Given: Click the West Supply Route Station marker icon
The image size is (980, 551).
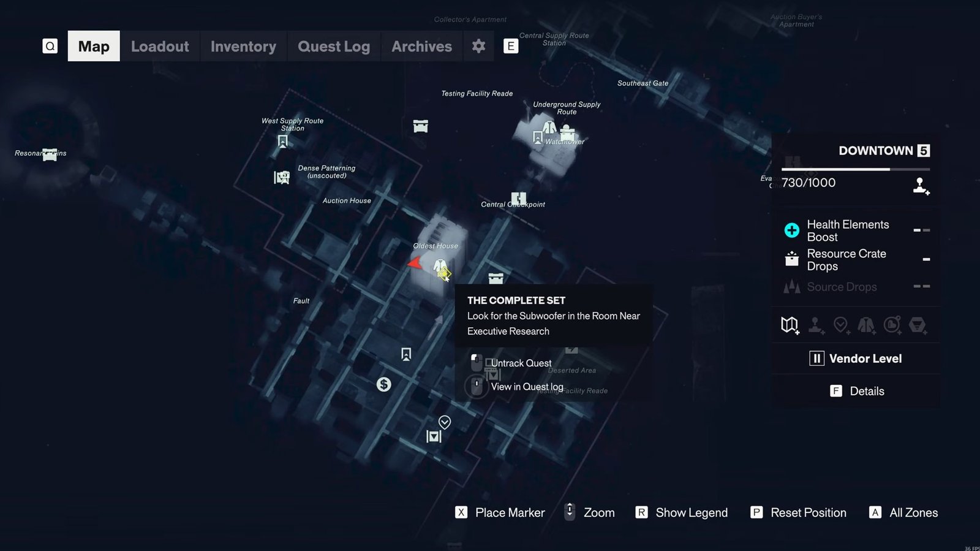Looking at the screenshot, I should coord(282,142).
